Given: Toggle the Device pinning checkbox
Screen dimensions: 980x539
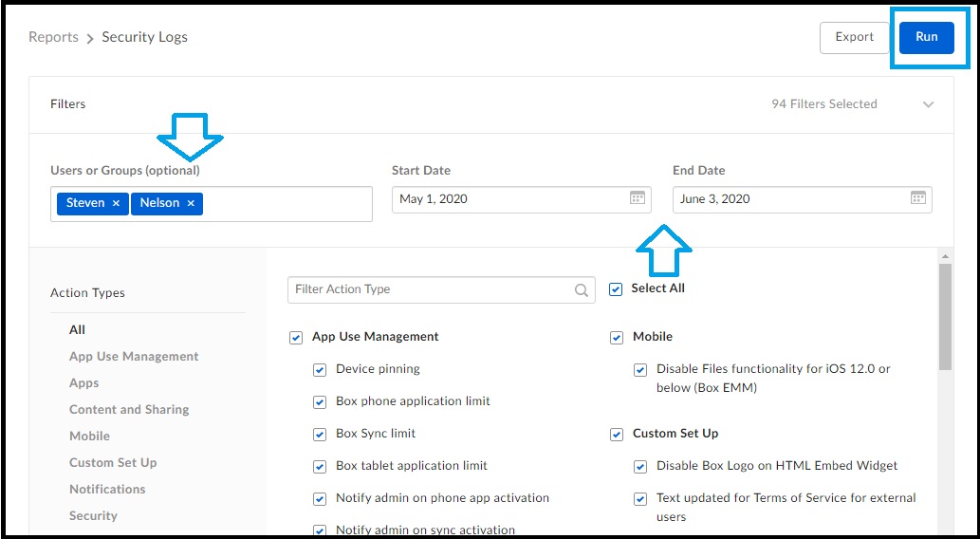Looking at the screenshot, I should tap(320, 369).
